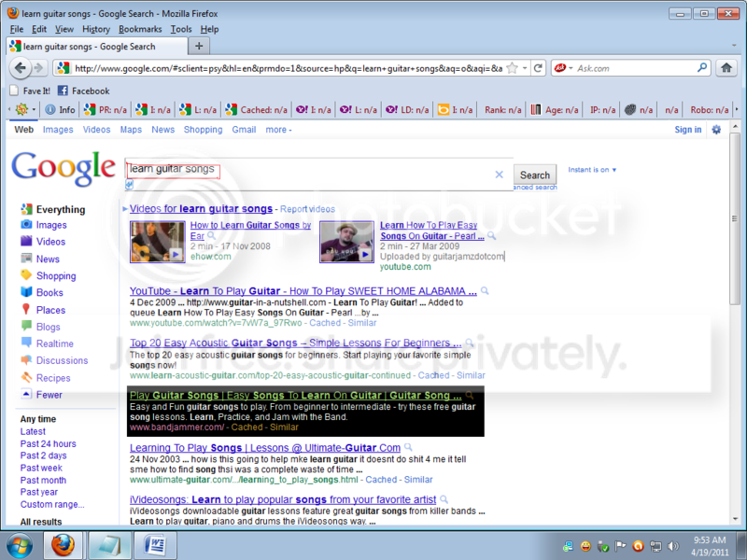The width and height of the screenshot is (747, 560).
Task: Open Learning To Play Songs Ultimate-Guitar result
Action: pyautogui.click(x=265, y=448)
